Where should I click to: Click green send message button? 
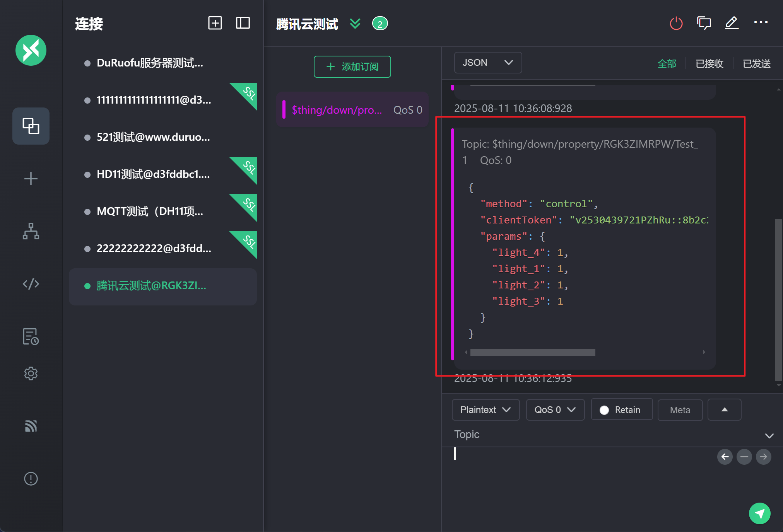[759, 513]
